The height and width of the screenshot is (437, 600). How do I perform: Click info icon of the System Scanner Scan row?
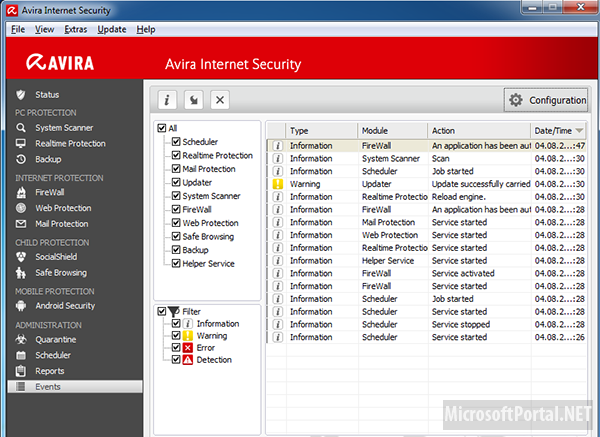[x=278, y=158]
